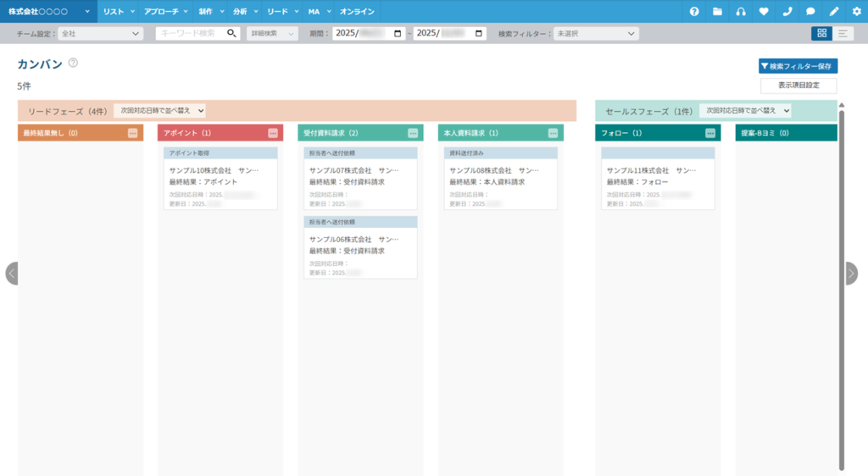The height and width of the screenshot is (476, 868).
Task: Open the 検索フィルター dropdown
Action: [595, 33]
